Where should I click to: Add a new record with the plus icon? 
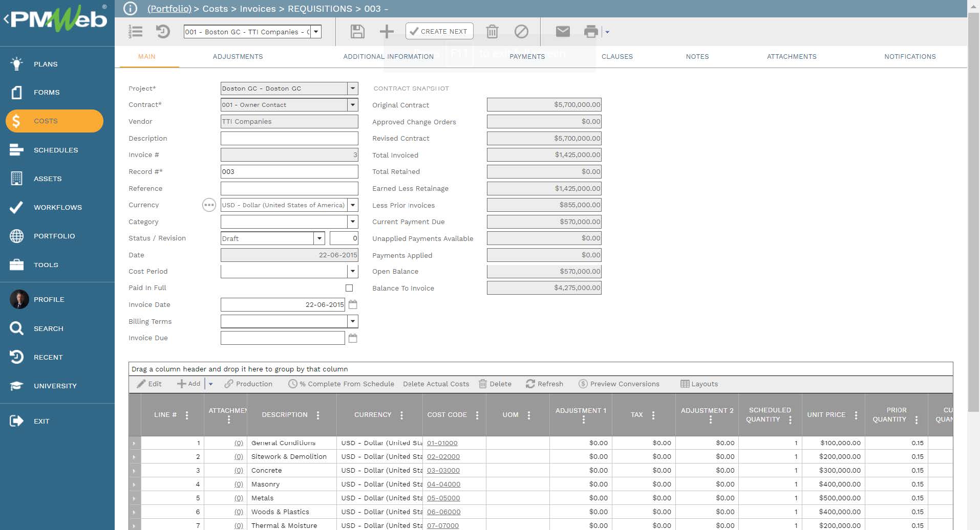coord(387,32)
